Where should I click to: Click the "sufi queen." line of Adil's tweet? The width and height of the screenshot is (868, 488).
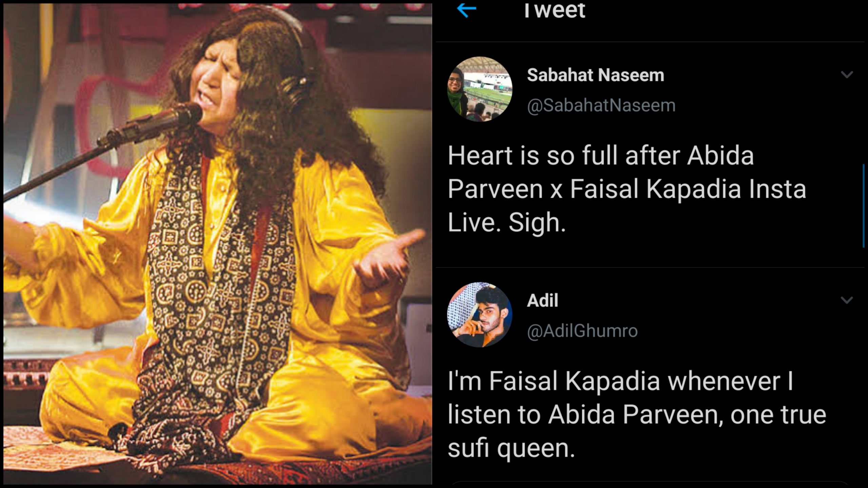click(x=511, y=448)
